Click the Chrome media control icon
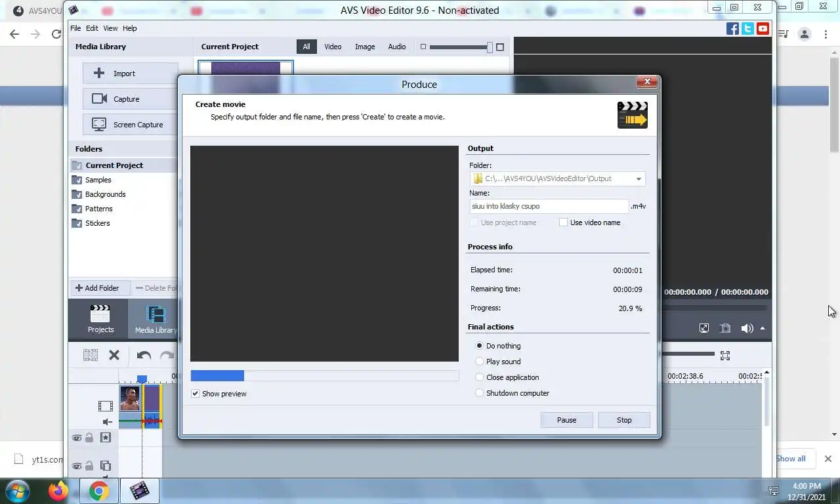Screen dimensions: 840x504 pos(783,34)
